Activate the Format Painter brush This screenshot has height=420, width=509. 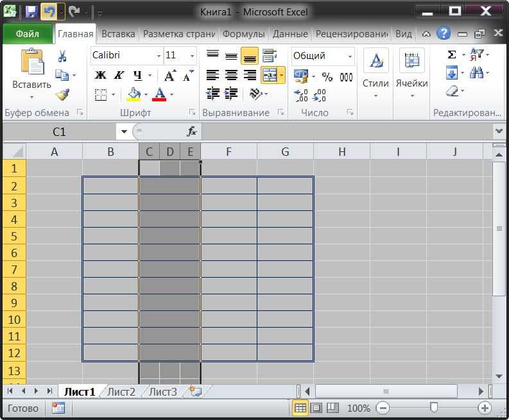[x=62, y=94]
